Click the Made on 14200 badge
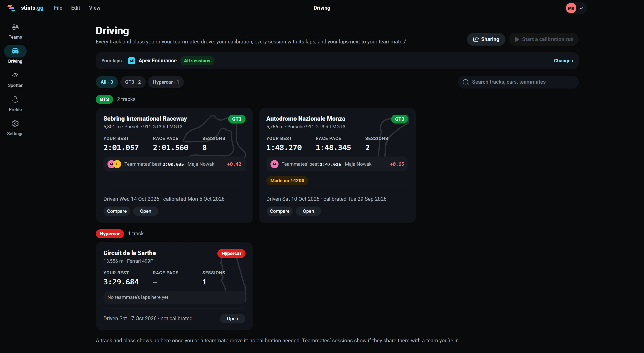Viewport: 644px width, 353px height. tap(287, 180)
